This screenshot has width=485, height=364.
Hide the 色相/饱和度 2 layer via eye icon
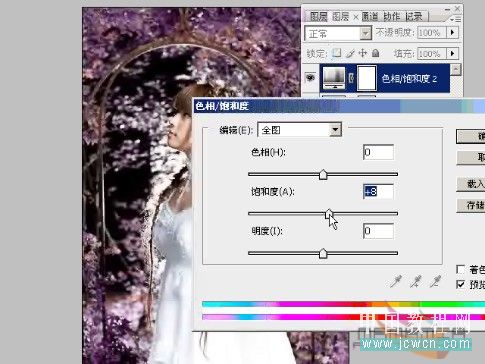point(311,78)
